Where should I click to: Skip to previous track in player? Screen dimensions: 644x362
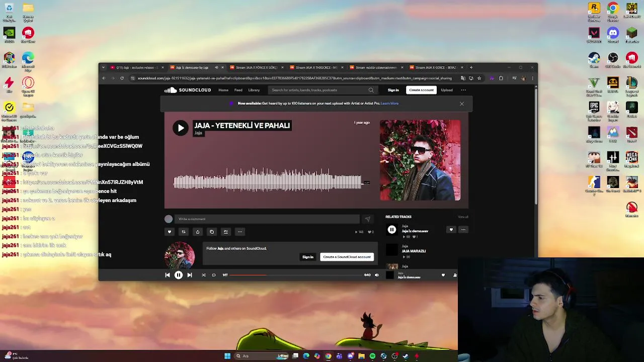168,275
